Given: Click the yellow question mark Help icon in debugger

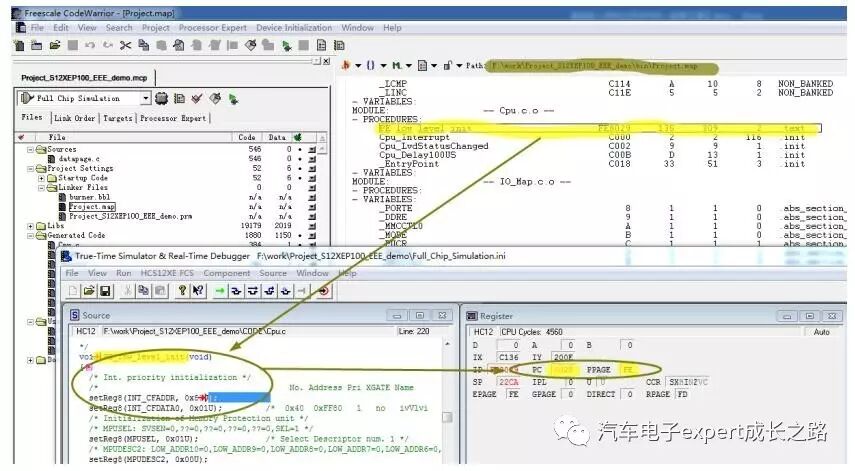Looking at the screenshot, I should (x=182, y=291).
